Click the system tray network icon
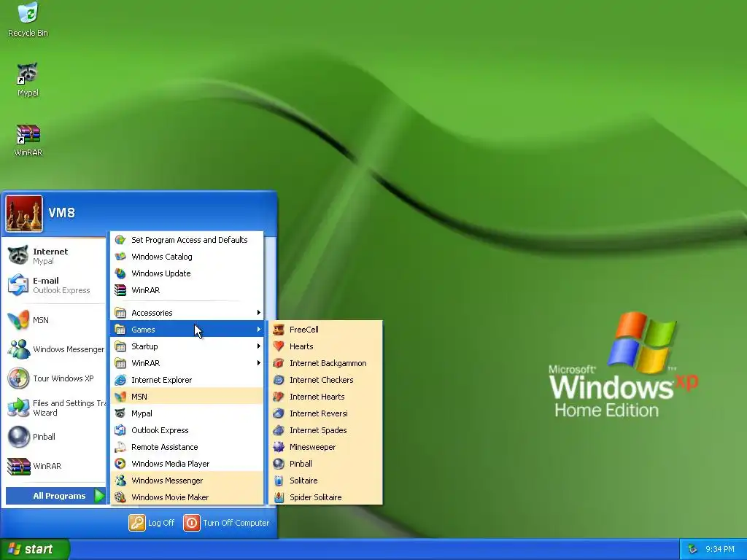The image size is (747, 560). click(693, 550)
